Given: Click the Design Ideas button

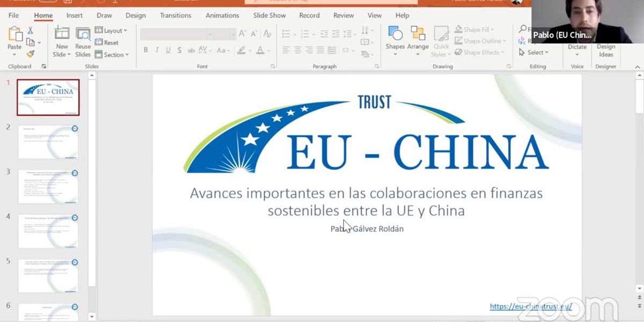Looking at the screenshot, I should tap(605, 51).
